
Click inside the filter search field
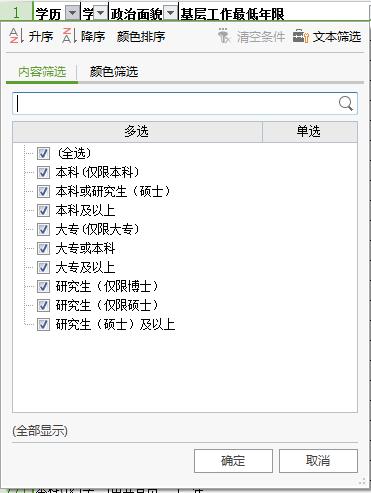coord(176,104)
